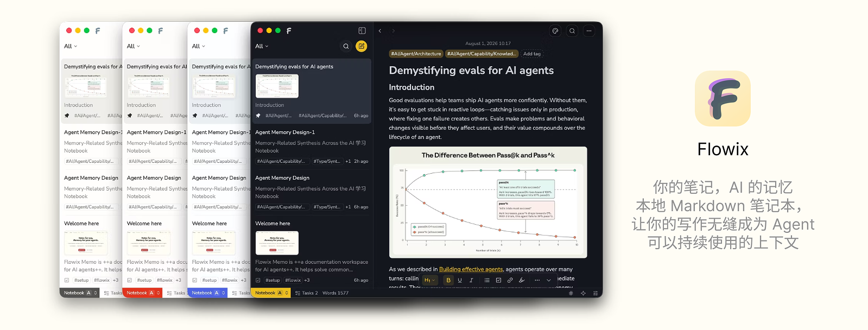Click the #AI/Agent/Capability/Knowled... tag
The image size is (868, 330).
coord(481,54)
